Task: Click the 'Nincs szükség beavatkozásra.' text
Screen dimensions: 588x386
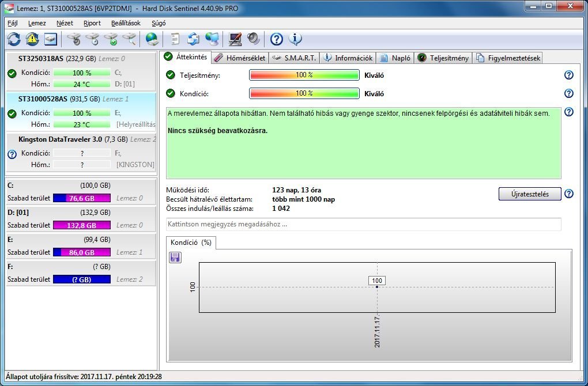Action: point(217,131)
